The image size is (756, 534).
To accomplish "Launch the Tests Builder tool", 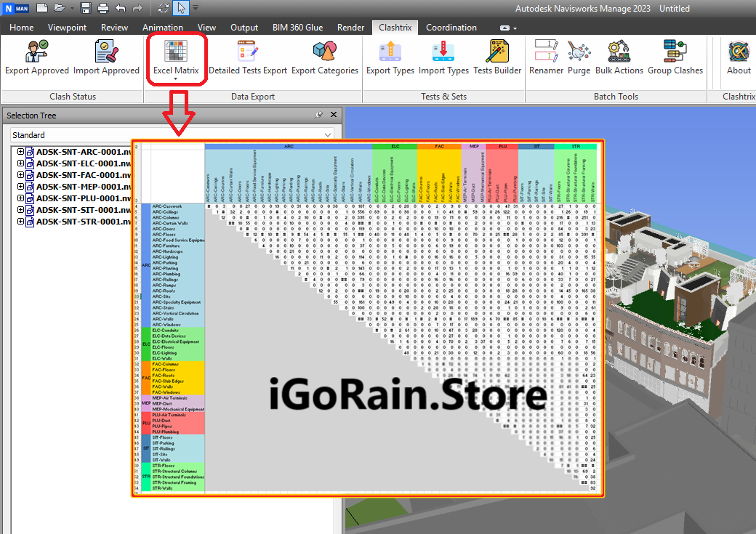I will tap(497, 57).
